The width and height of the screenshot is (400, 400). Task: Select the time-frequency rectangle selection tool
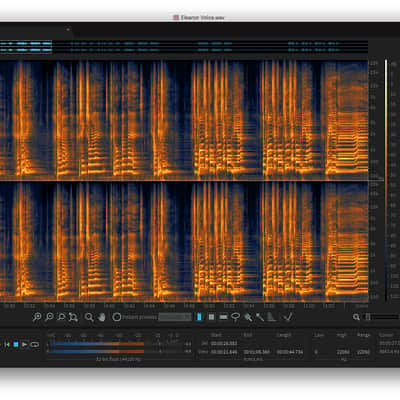pos(211,317)
